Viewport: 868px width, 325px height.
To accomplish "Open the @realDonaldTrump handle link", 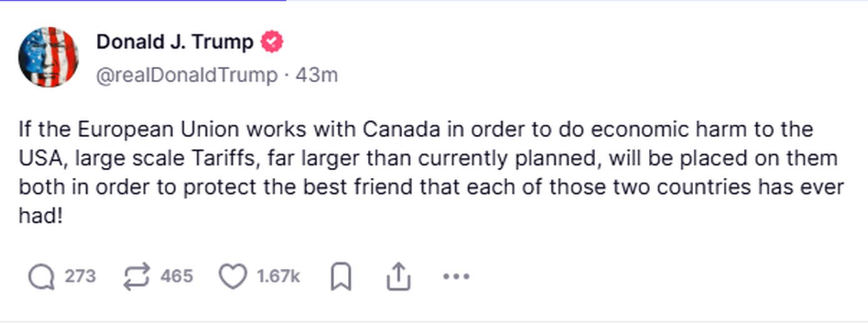I will [x=187, y=75].
